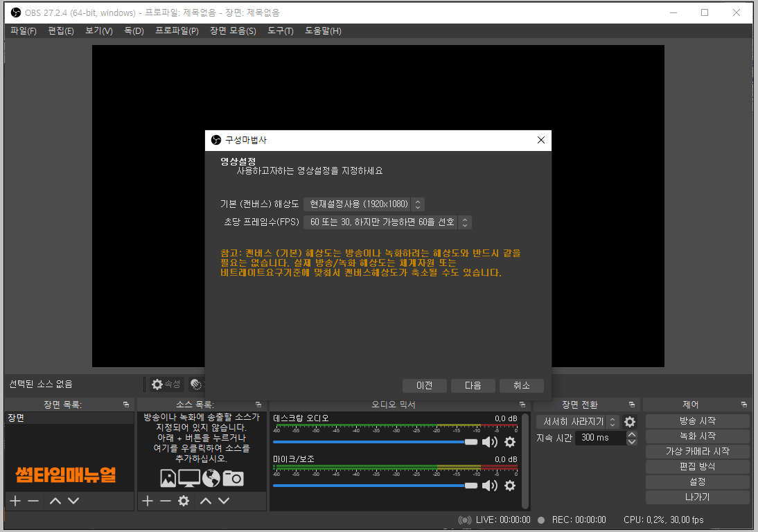The width and height of the screenshot is (758, 532).
Task: Move source down with arrow icon
Action: coord(224,501)
